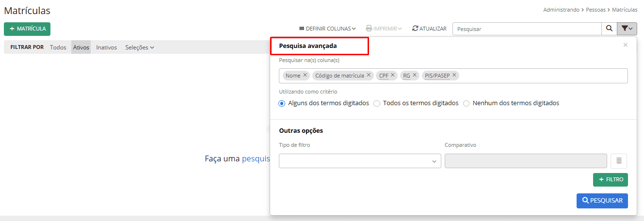This screenshot has width=644, height=221.
Task: Click the Atualizar refresh button
Action: [429, 29]
